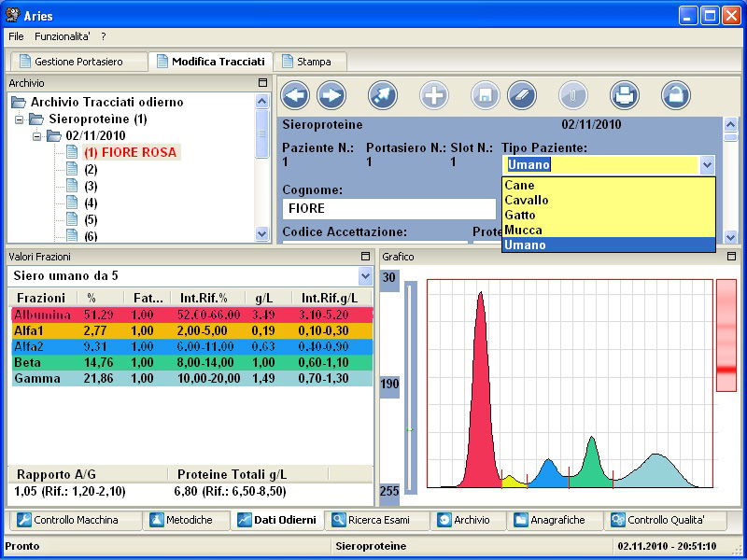The height and width of the screenshot is (560, 747).
Task: Open Anagrafiche bottom tab
Action: [555, 520]
